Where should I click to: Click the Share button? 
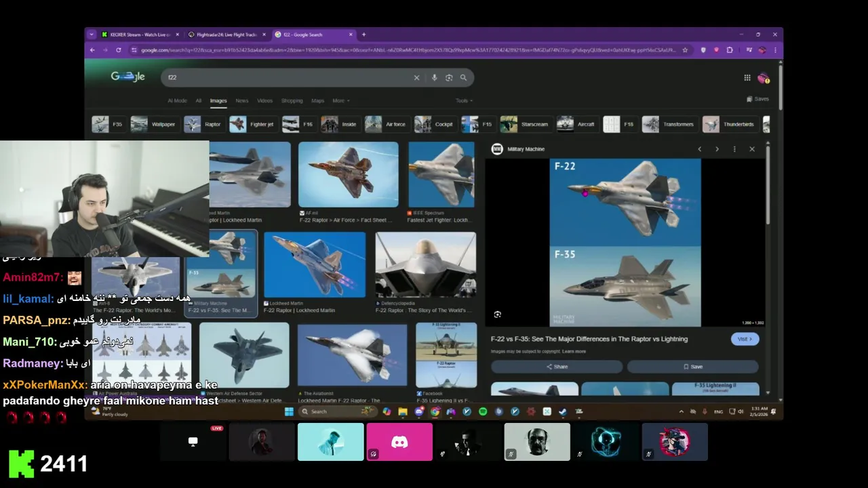(557, 367)
